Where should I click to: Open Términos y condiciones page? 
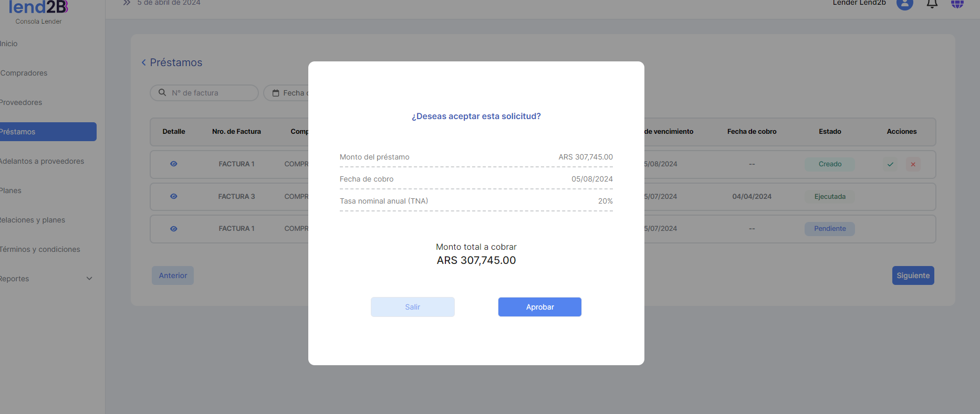[40, 249]
